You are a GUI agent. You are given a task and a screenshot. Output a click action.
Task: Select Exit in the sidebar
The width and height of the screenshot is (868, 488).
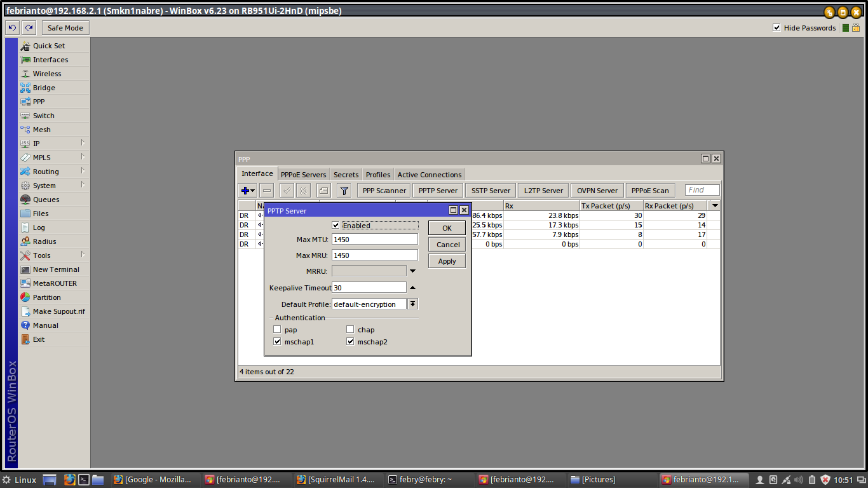click(x=53, y=339)
